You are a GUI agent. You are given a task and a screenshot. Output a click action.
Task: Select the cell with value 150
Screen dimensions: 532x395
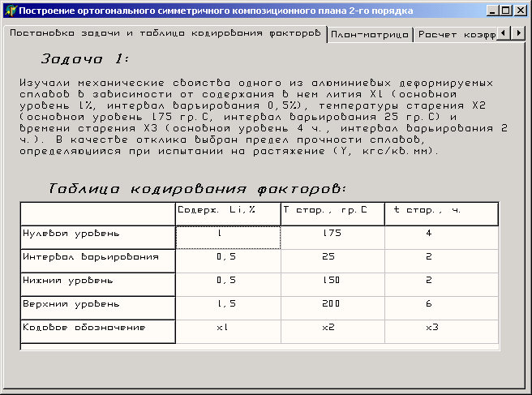point(332,285)
